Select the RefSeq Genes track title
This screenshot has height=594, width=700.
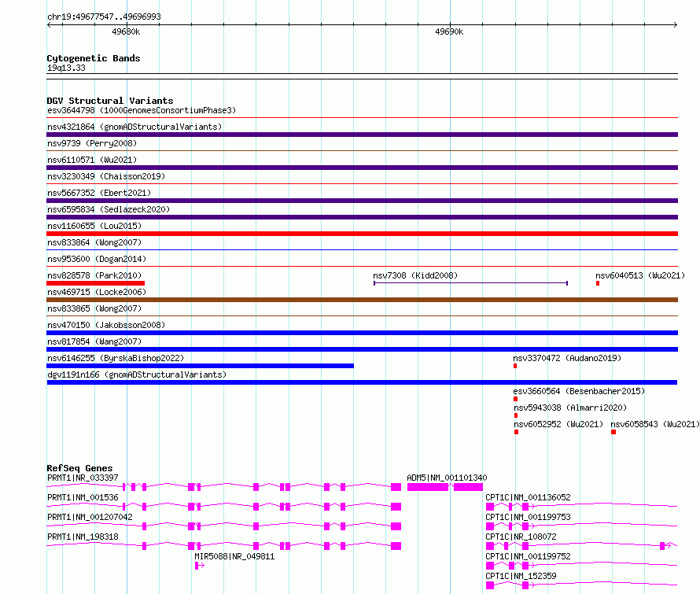pos(79,468)
